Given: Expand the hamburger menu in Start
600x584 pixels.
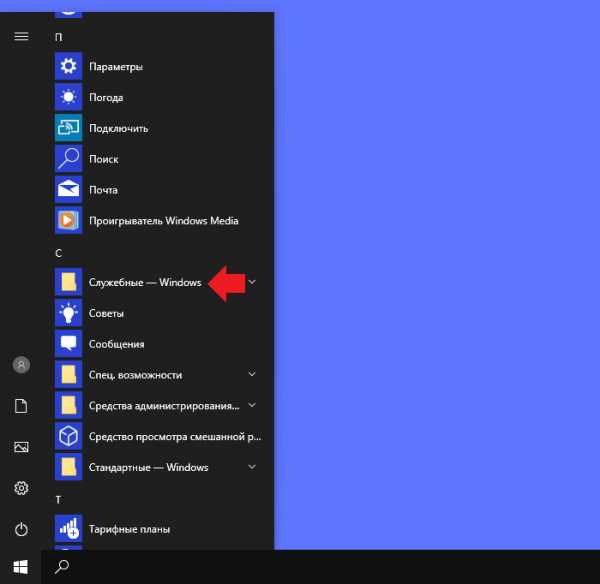Looking at the screenshot, I should [21, 36].
